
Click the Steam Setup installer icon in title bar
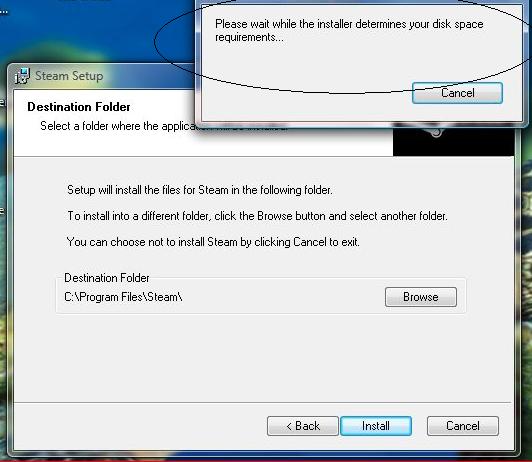tap(23, 76)
